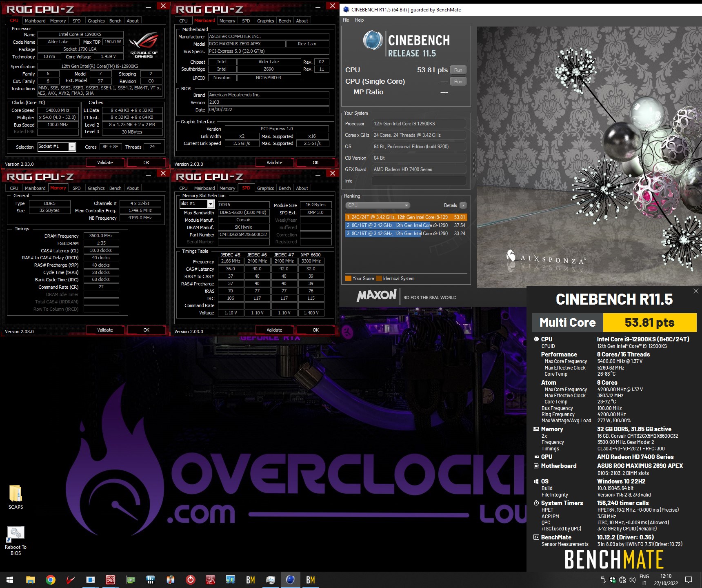The height and width of the screenshot is (588, 702).
Task: Open Windows Security shield tray icon
Action: pyautogui.click(x=613, y=580)
